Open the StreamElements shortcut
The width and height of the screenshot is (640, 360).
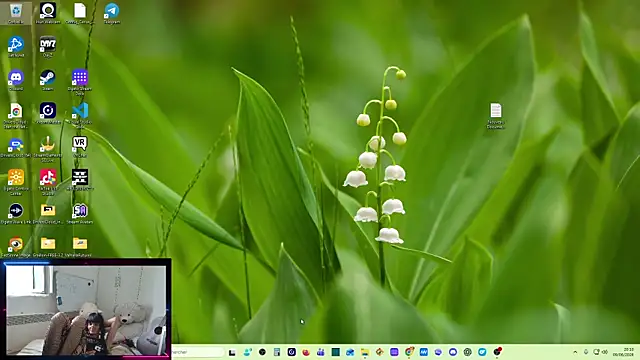click(x=48, y=149)
